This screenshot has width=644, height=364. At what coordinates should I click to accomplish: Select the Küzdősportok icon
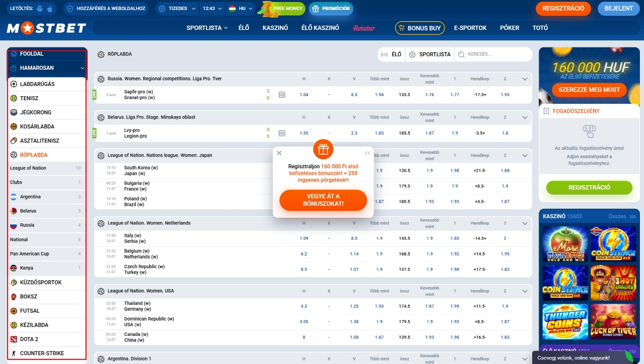pos(13,283)
